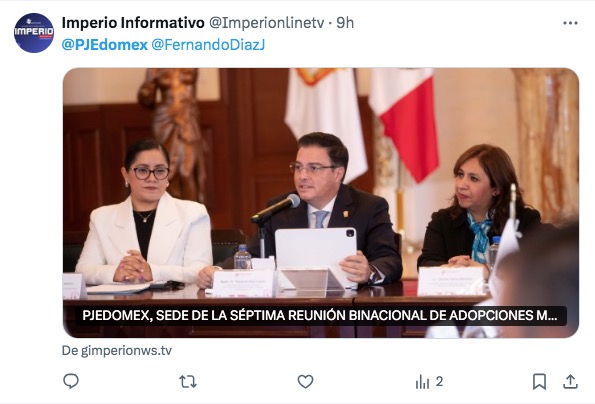The width and height of the screenshot is (595, 404).
Task: View post analytics bar chart icon
Action: (x=422, y=382)
